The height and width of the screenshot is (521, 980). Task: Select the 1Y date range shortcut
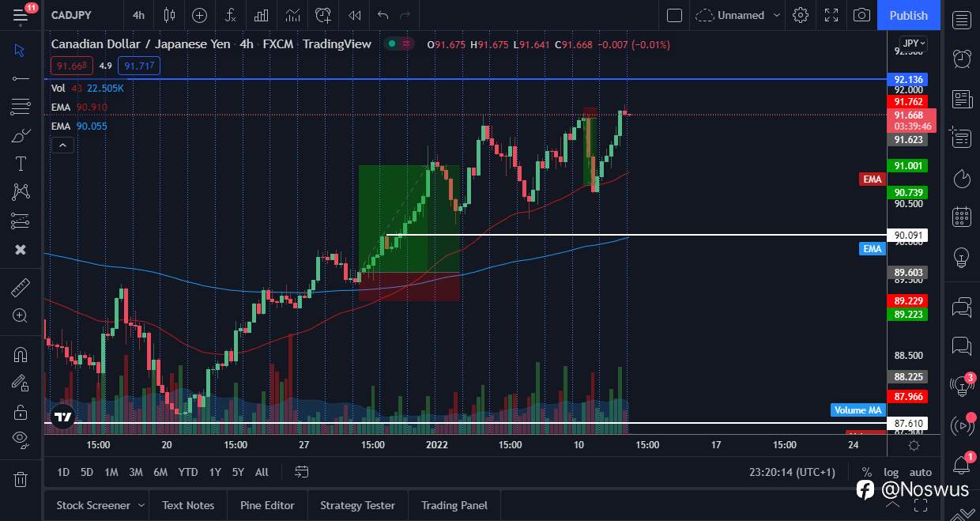(x=214, y=472)
